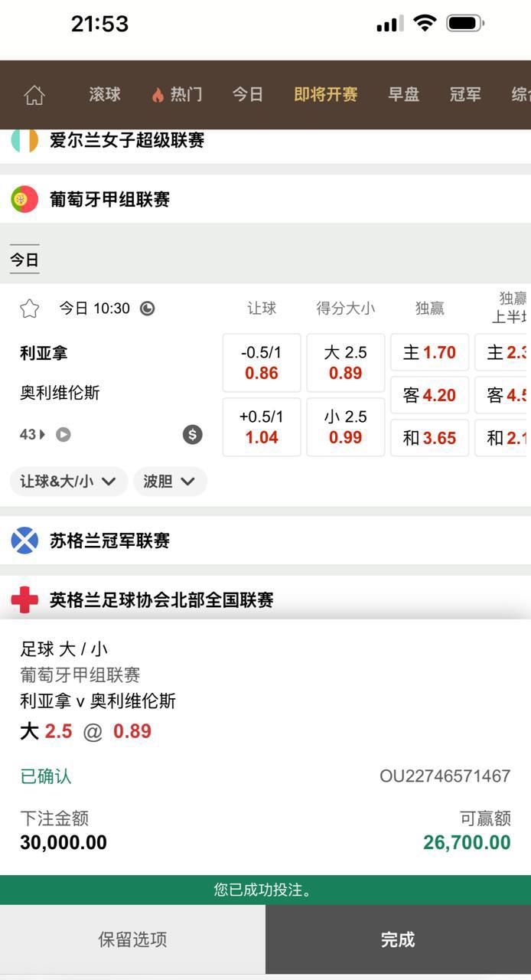Image resolution: width=531 pixels, height=980 pixels.
Task: Expand the 波胆 dropdown
Action: [169, 482]
